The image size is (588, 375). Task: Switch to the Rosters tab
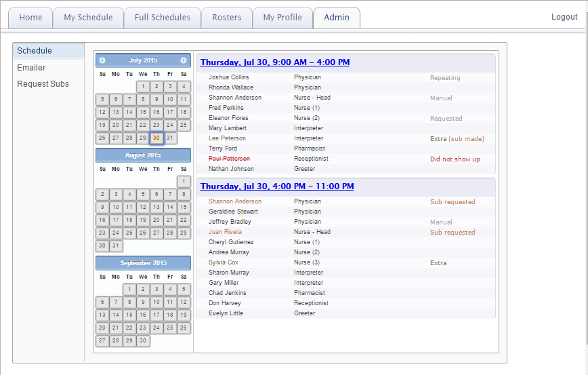click(x=226, y=18)
